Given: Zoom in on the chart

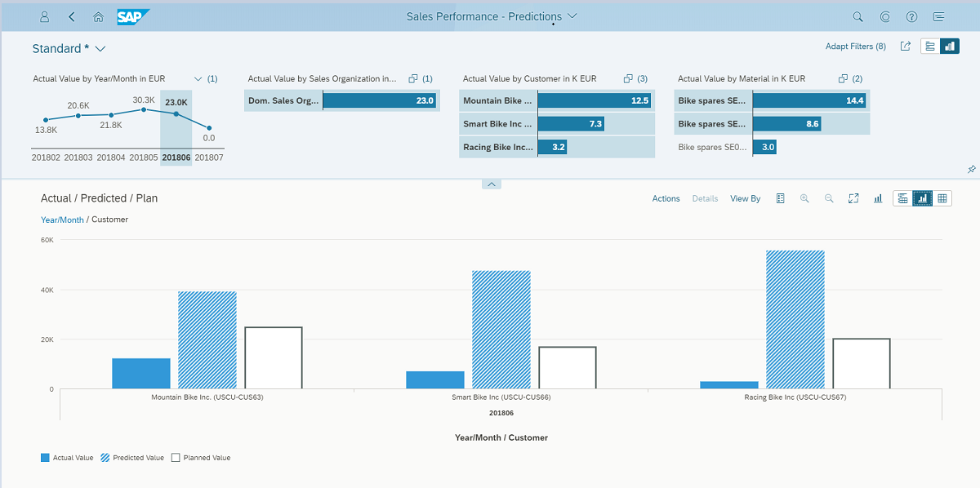Looking at the screenshot, I should 804,198.
